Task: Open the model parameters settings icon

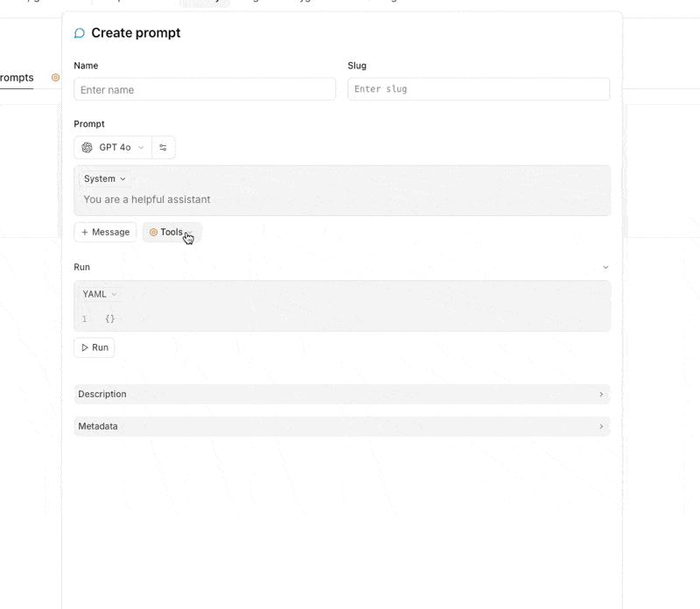Action: coord(163,147)
